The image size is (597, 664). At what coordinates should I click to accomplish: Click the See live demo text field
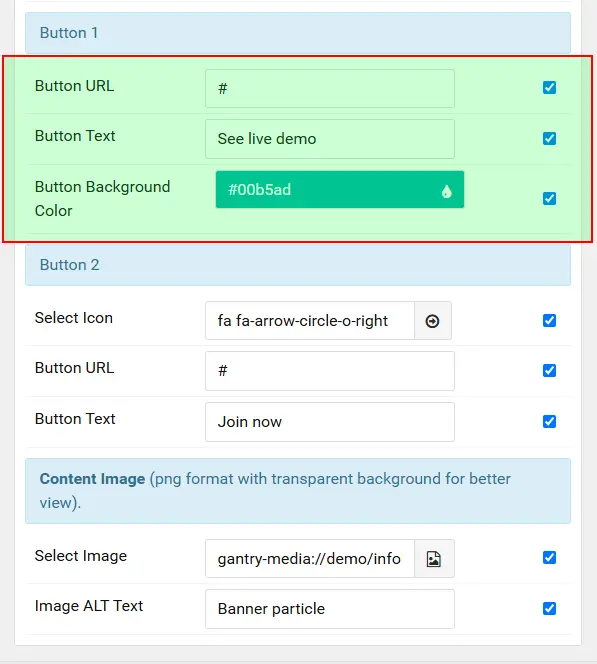coord(330,139)
